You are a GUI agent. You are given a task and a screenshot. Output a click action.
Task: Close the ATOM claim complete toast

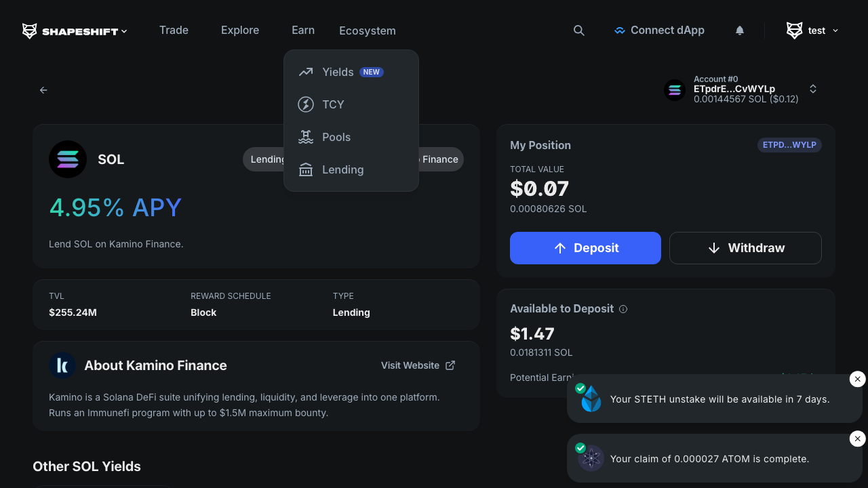[x=857, y=439]
